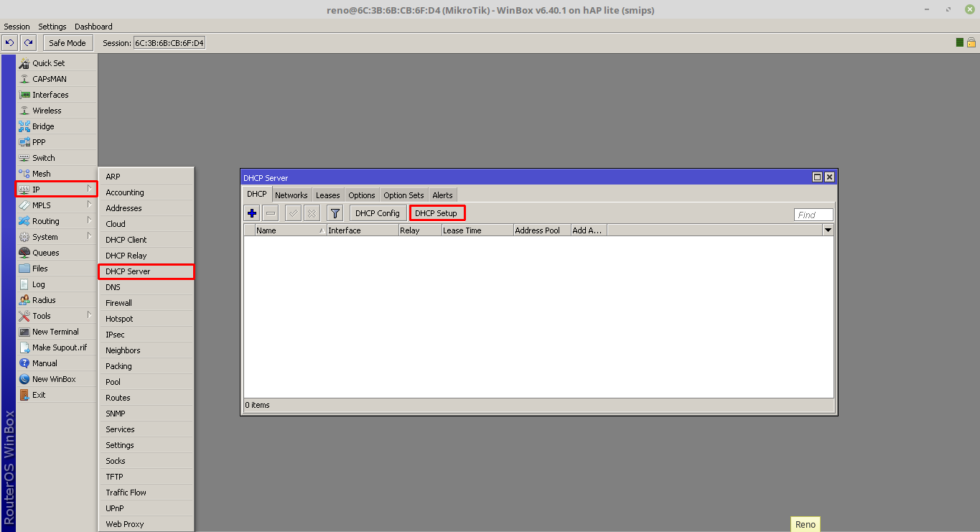The height and width of the screenshot is (532, 980).
Task: Open the Session menu
Action: (17, 26)
